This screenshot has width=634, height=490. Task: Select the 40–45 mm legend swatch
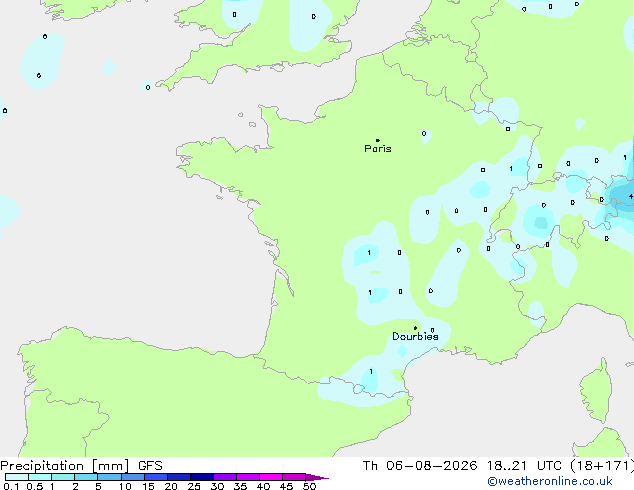(x=271, y=477)
